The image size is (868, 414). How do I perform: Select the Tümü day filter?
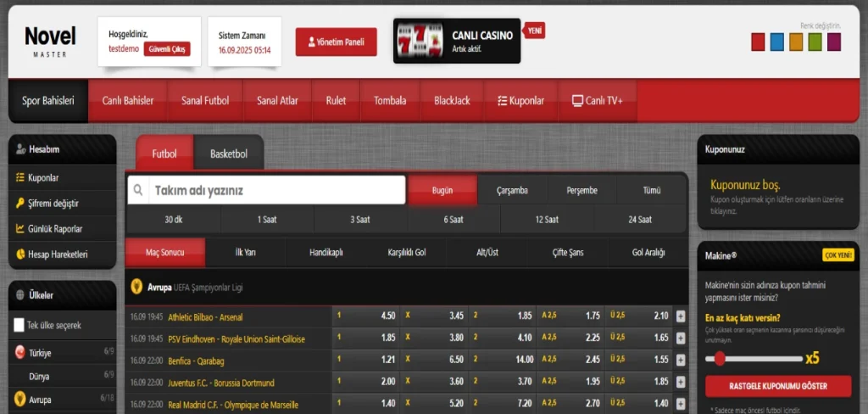pos(652,190)
